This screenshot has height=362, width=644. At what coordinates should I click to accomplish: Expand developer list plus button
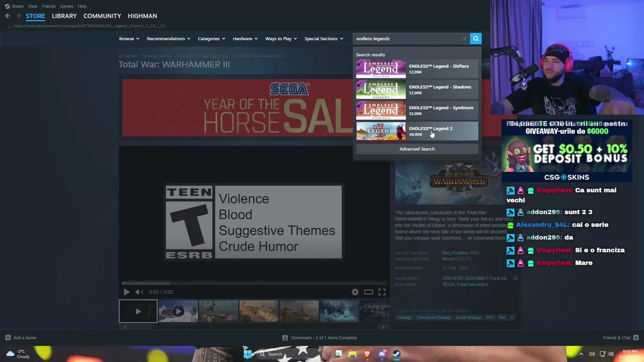point(515,278)
